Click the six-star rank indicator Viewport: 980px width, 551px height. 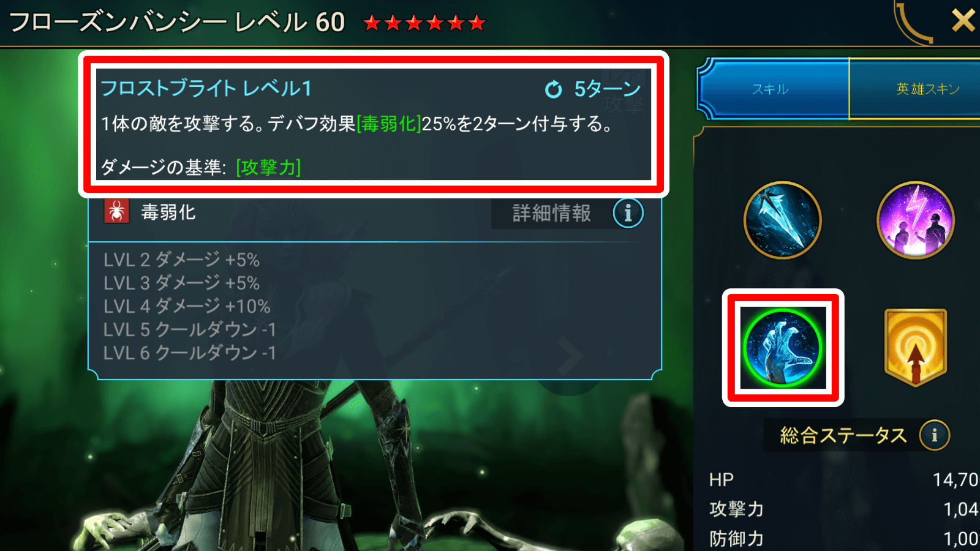(x=424, y=23)
